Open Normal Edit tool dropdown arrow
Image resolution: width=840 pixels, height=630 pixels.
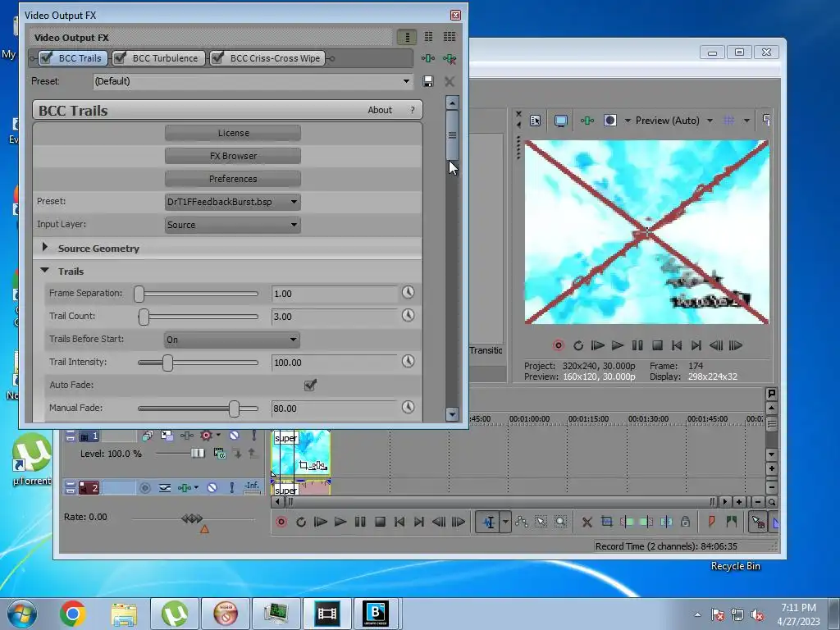tap(505, 522)
